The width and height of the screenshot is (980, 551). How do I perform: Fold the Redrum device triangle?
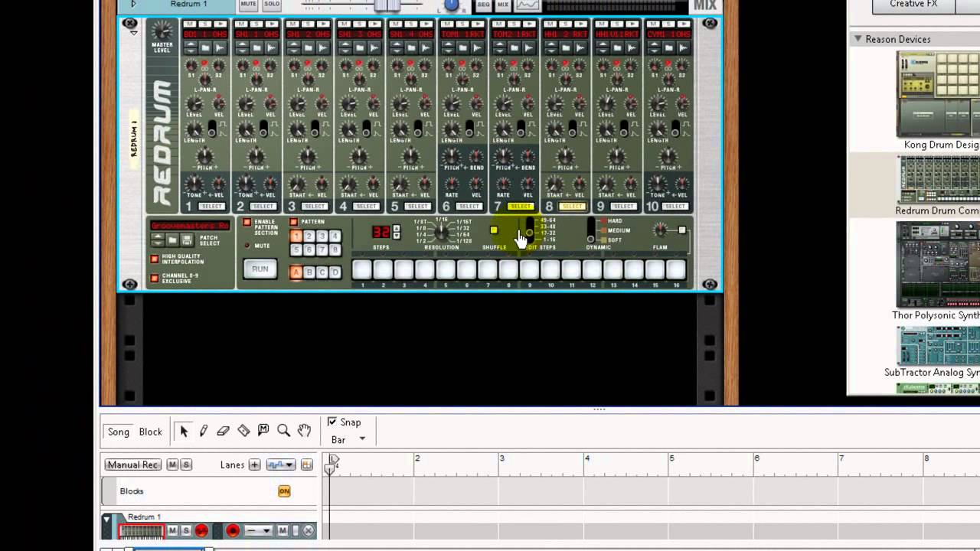coord(134,32)
